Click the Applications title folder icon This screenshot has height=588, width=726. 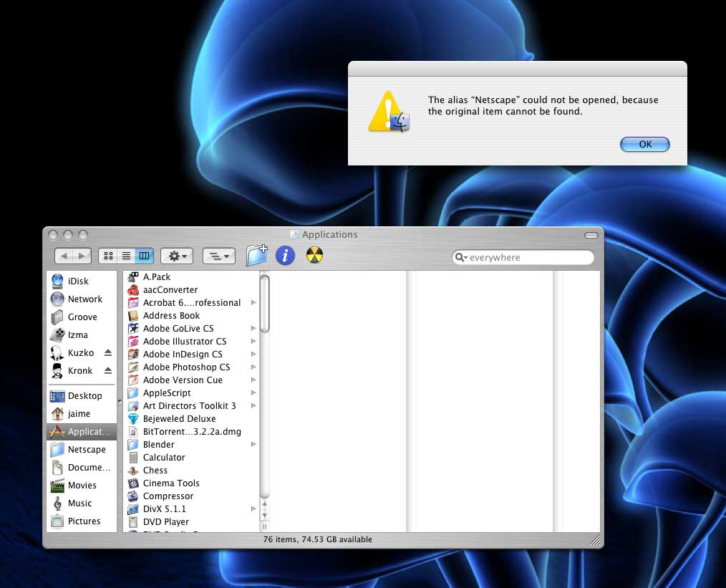294,234
